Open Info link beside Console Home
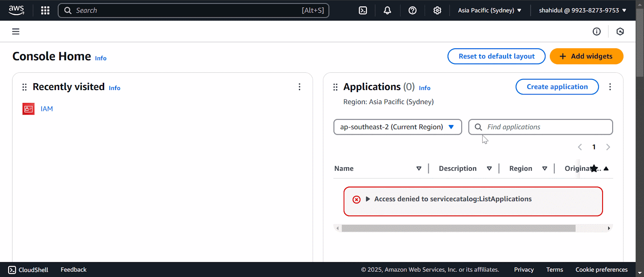Screen dimensions: 644x277 tap(101, 58)
